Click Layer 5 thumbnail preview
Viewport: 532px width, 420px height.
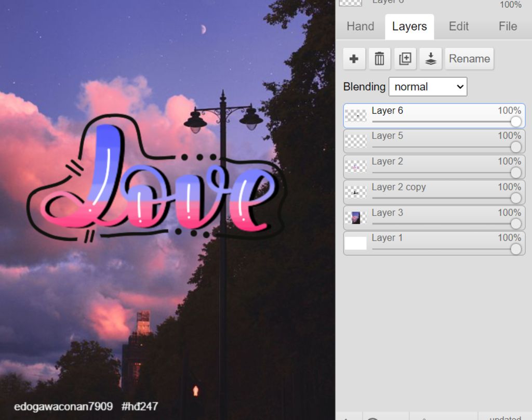[x=355, y=141]
